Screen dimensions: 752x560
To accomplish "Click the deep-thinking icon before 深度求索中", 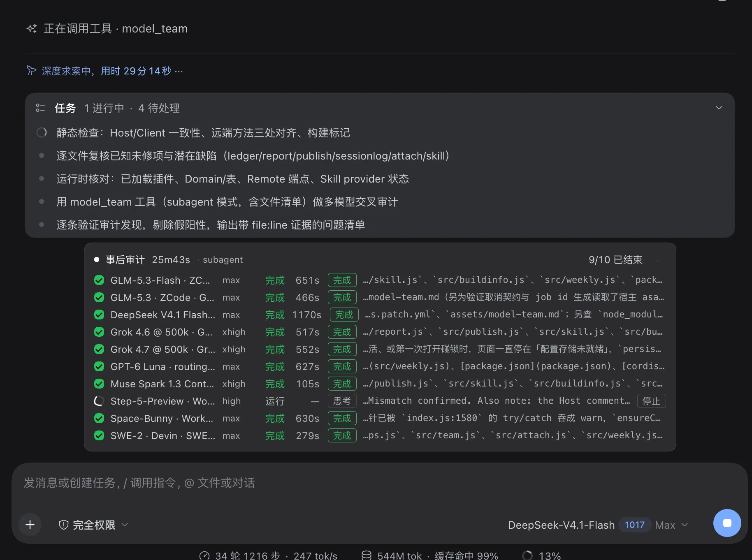I will 31,71.
